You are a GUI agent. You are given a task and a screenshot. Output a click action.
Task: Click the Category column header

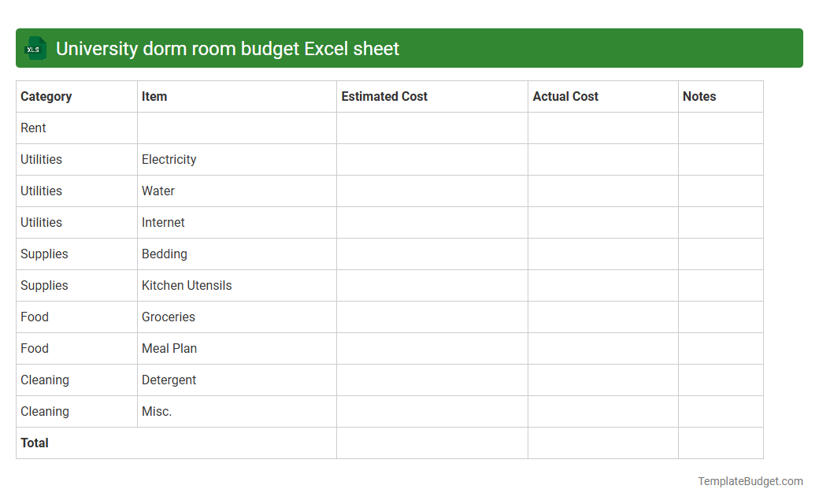click(x=46, y=96)
